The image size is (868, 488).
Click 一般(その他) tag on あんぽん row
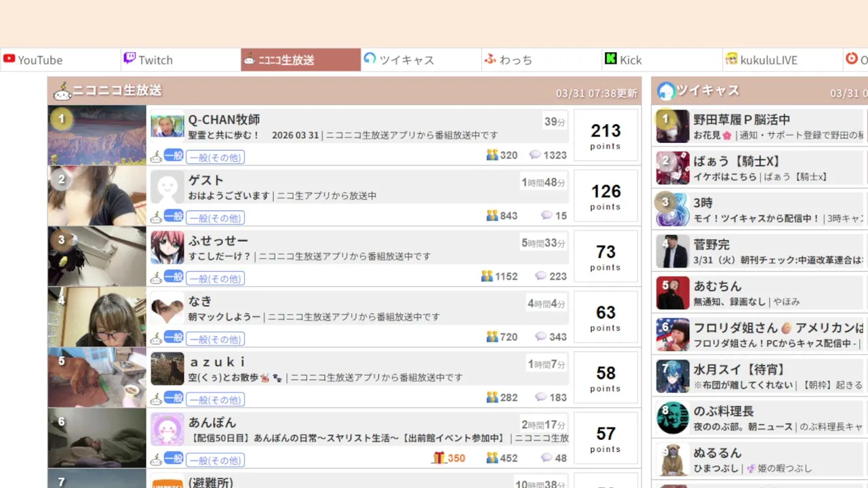[x=215, y=460]
